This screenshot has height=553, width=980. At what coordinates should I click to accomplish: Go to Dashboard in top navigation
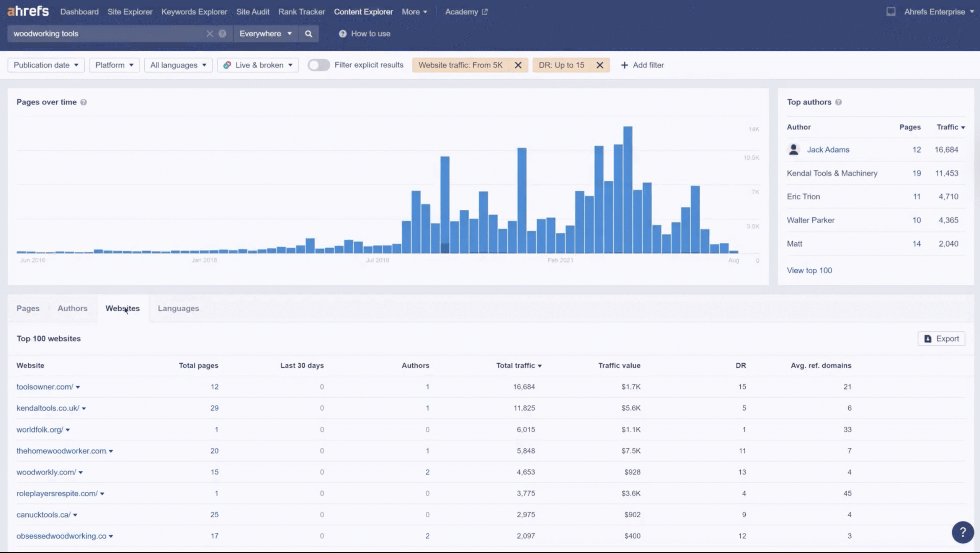pos(79,12)
